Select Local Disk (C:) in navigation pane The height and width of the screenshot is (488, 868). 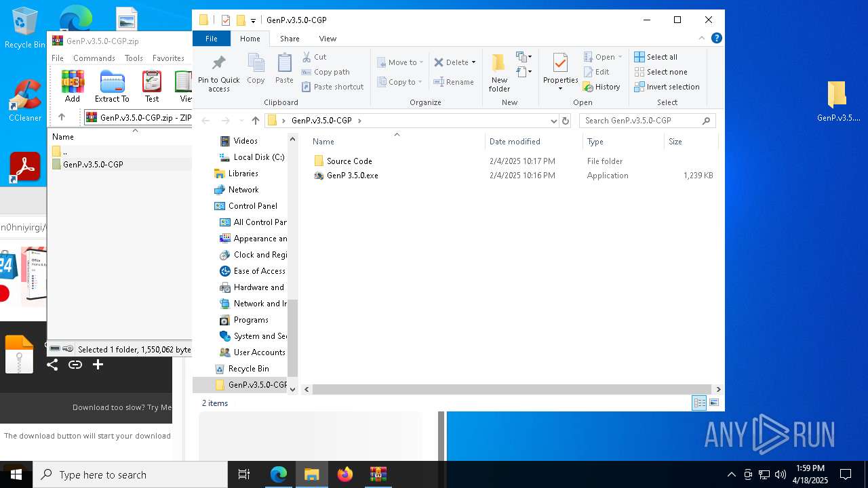pyautogui.click(x=259, y=157)
